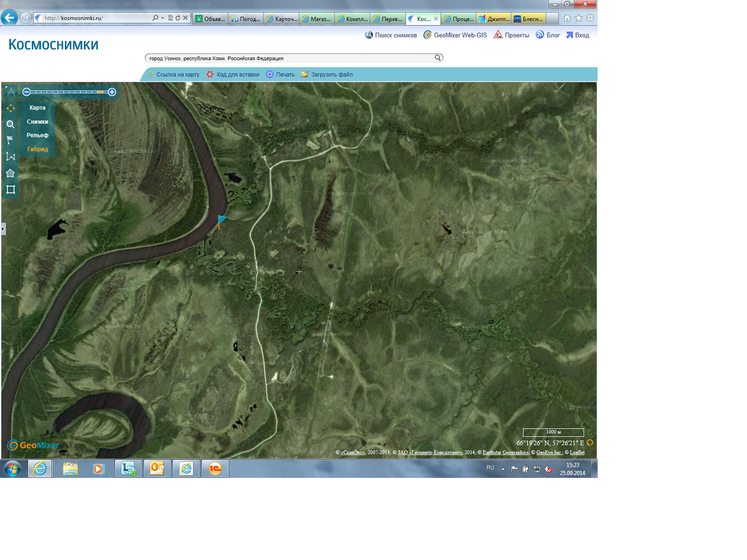Switch base layer to Рельеф

pos(37,135)
